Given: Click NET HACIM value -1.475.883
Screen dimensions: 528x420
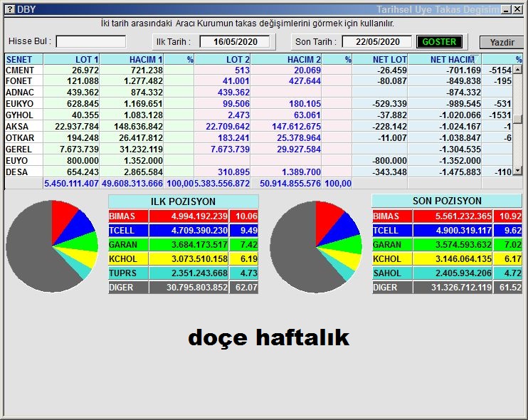Looking at the screenshot, I should tap(460, 172).
